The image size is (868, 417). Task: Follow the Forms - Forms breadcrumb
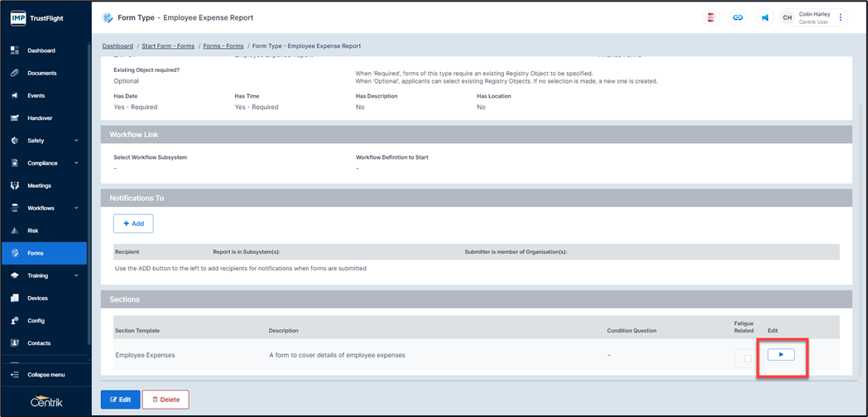click(223, 46)
